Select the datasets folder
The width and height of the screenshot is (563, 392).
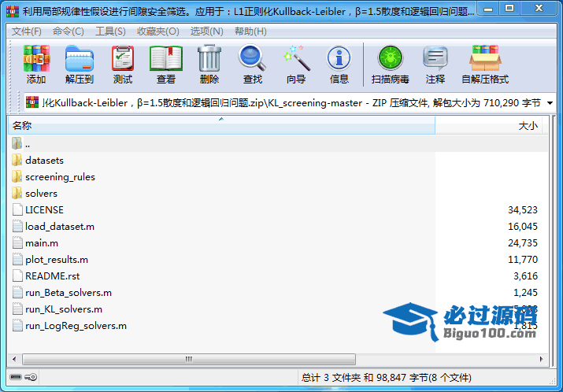pos(44,160)
